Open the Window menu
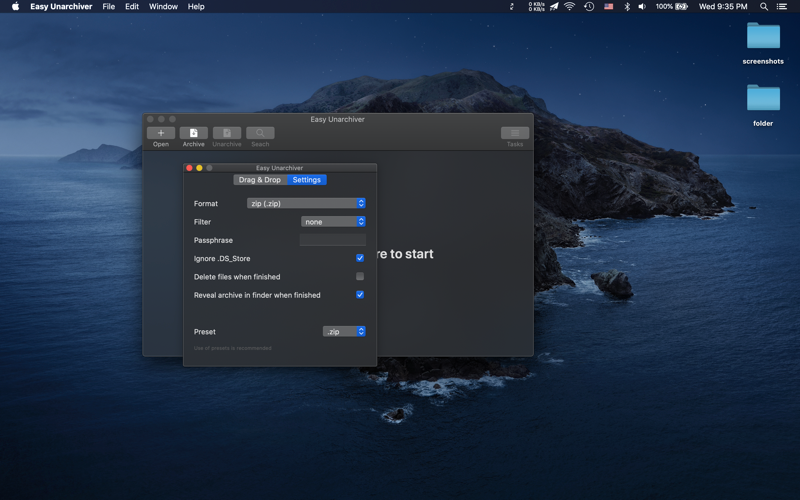 [x=163, y=7]
